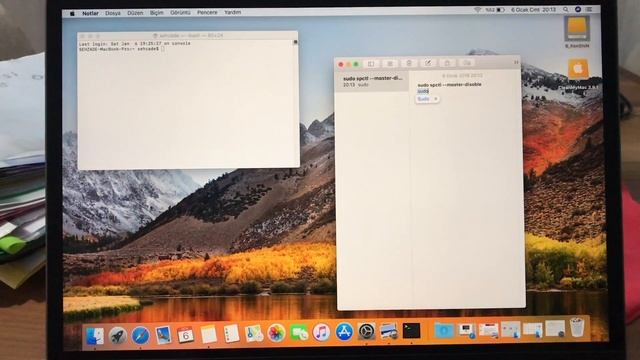The width and height of the screenshot is (640, 360).
Task: Click the 'sudo spctl --master-disable' line in note
Action: [449, 84]
